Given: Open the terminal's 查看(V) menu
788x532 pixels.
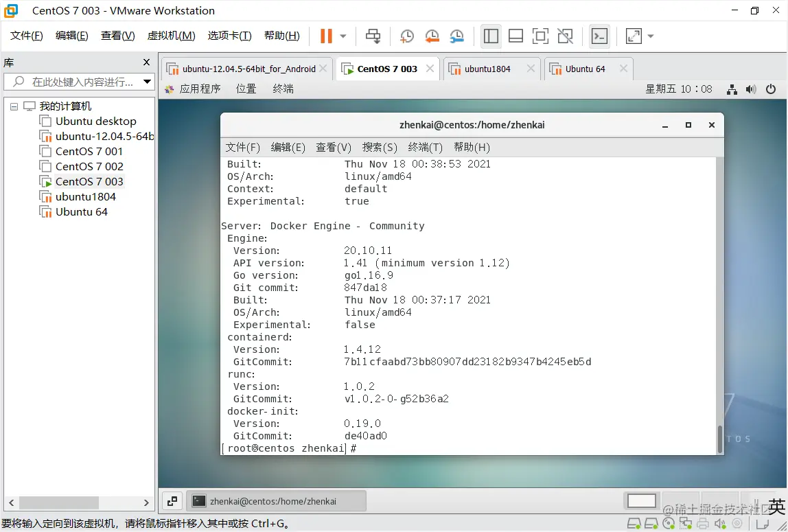Looking at the screenshot, I should (x=333, y=147).
